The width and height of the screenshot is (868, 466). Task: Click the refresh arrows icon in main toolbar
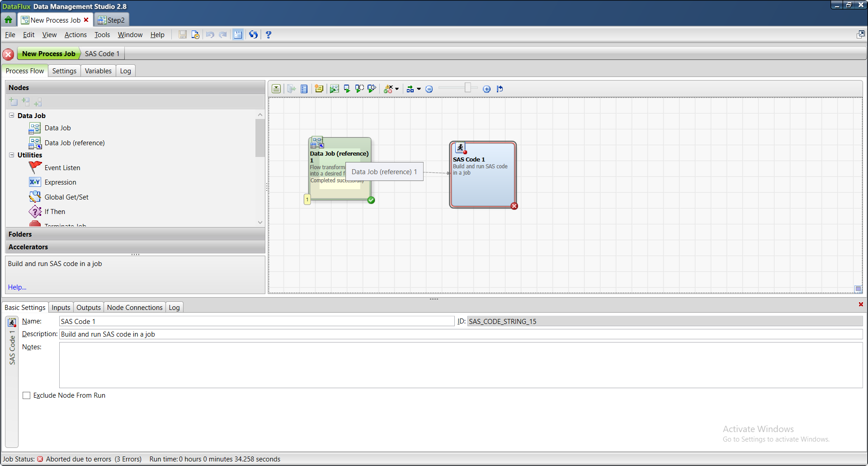253,35
